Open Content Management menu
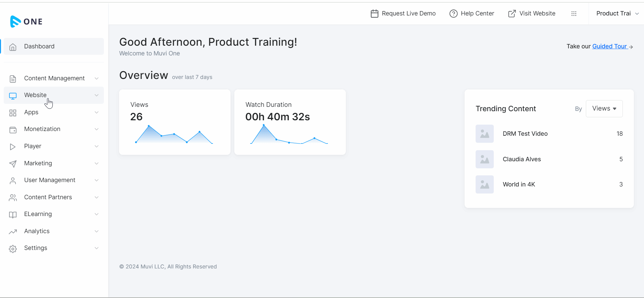This screenshot has width=644, height=298. tap(54, 78)
